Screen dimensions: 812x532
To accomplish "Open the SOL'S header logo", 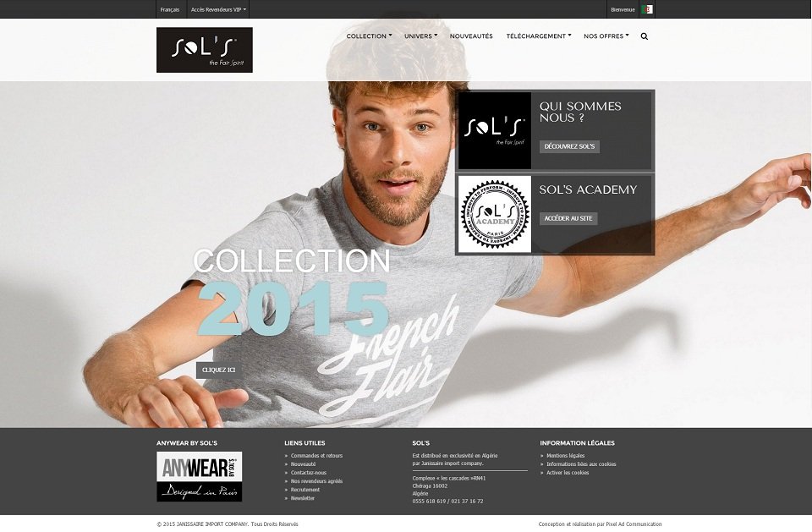I will [x=205, y=50].
